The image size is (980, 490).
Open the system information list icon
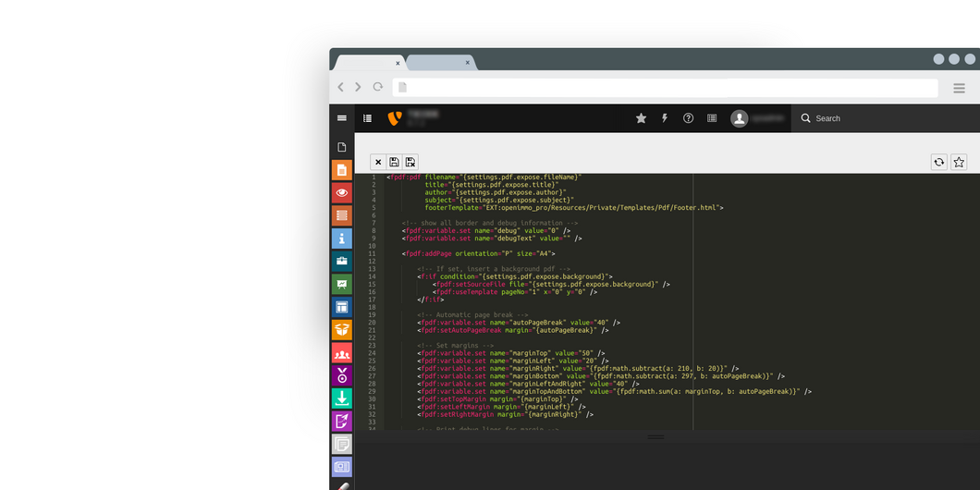click(712, 118)
